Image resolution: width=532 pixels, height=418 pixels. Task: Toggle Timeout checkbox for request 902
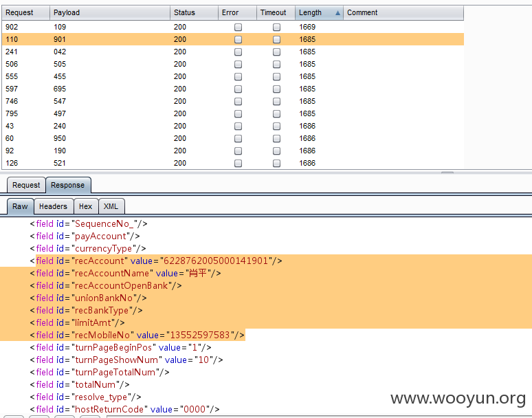[276, 27]
